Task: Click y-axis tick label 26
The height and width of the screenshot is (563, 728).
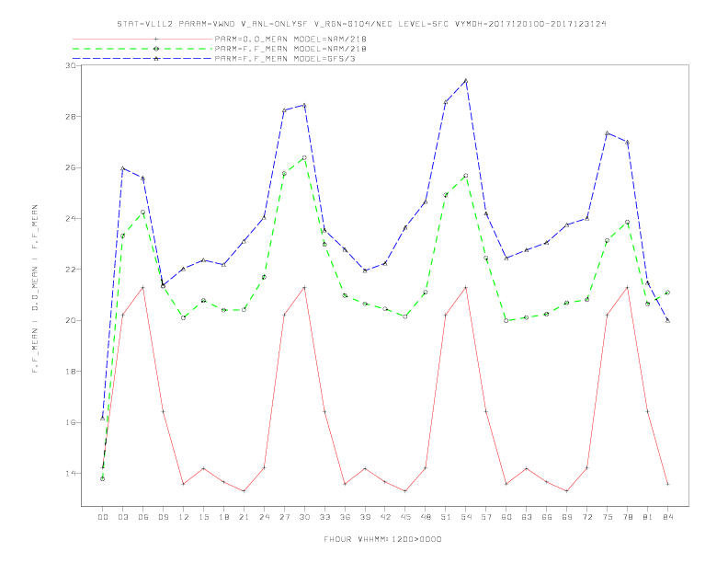Action: [x=71, y=167]
